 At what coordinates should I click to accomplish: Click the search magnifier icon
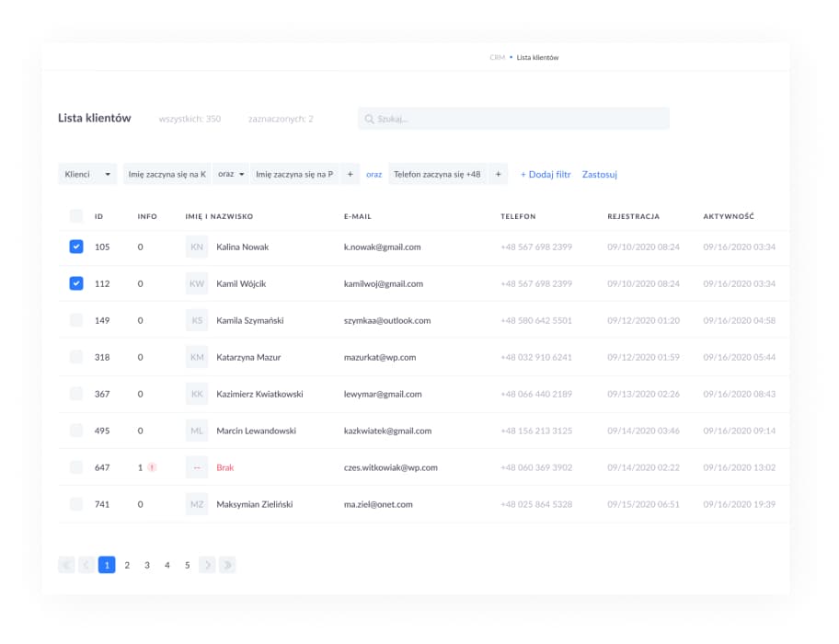pos(369,119)
